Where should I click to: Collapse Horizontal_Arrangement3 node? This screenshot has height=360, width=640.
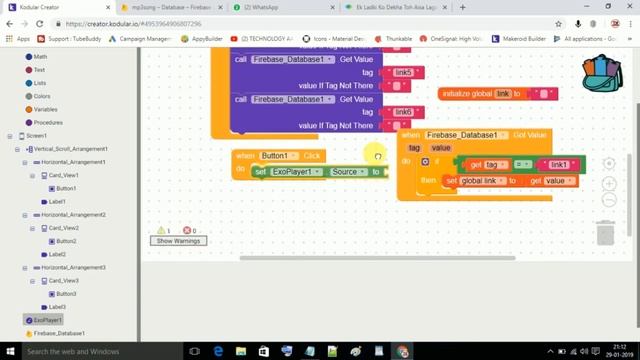(25, 268)
